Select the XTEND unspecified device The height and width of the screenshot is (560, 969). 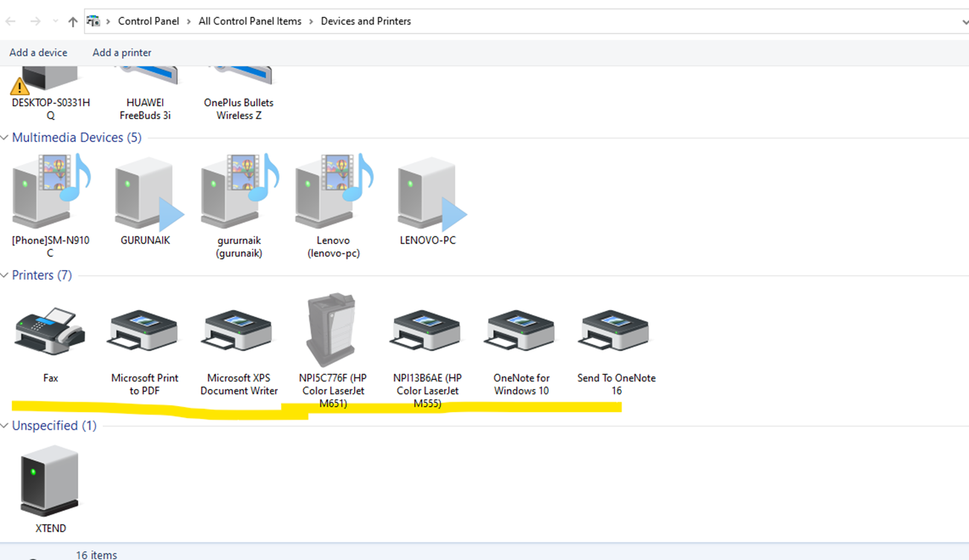50,480
